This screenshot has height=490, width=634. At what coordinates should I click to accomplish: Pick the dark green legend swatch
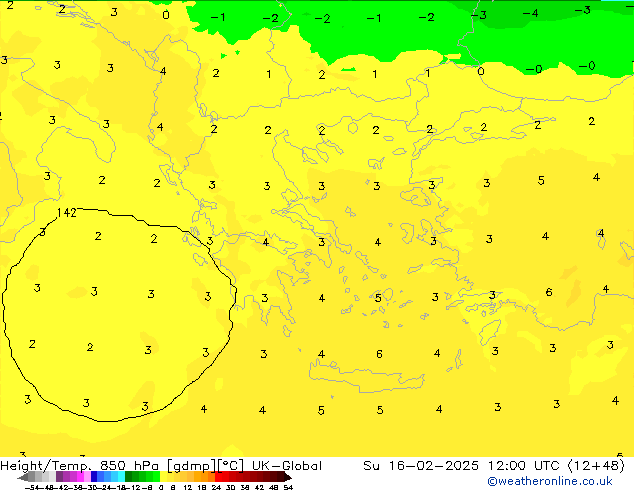coord(129,476)
